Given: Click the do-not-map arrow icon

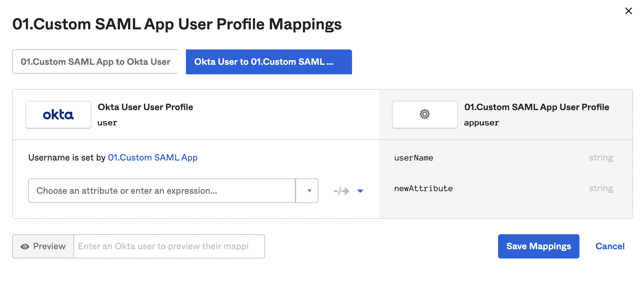Looking at the screenshot, I should [x=341, y=191].
